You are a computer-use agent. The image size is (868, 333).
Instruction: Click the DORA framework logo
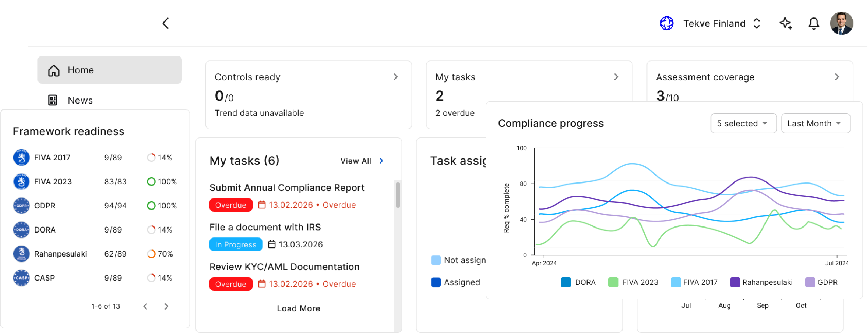pyautogui.click(x=21, y=230)
